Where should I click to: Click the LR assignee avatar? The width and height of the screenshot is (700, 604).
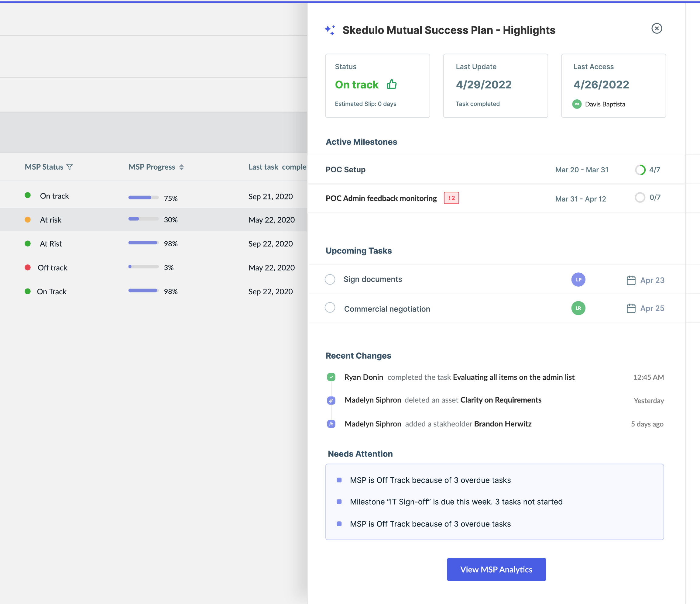click(578, 308)
